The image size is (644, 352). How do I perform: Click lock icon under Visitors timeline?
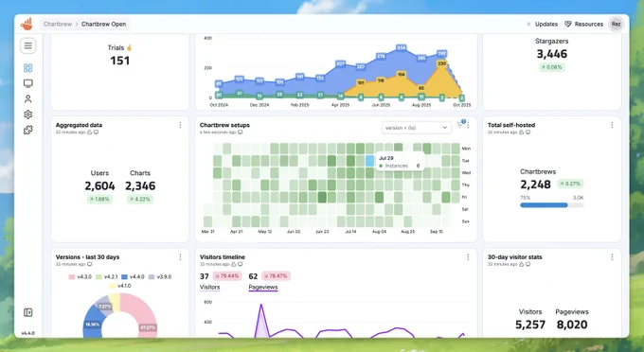click(x=234, y=265)
